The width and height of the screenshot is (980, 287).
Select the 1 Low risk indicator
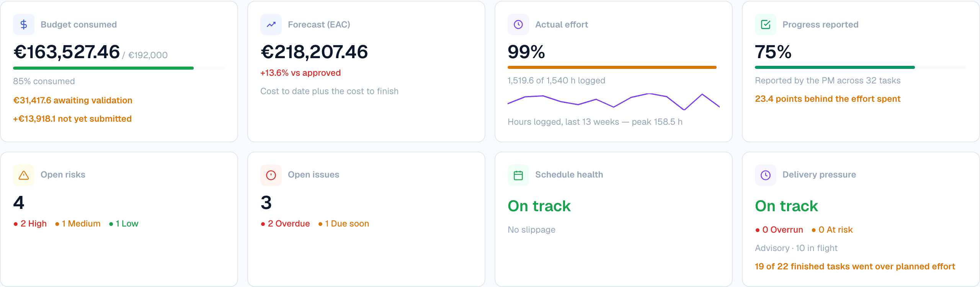click(x=124, y=223)
